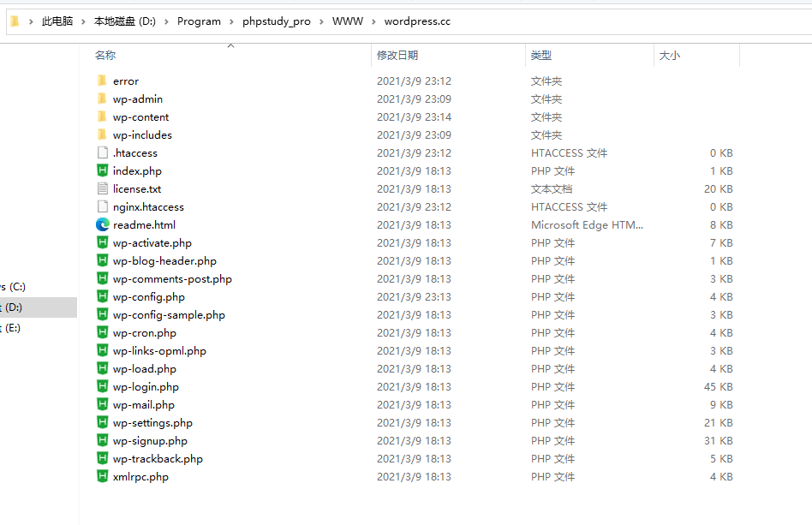Viewport: 812px width, 525px height.
Task: Click 文本文档 type of license.txt
Action: tap(552, 189)
